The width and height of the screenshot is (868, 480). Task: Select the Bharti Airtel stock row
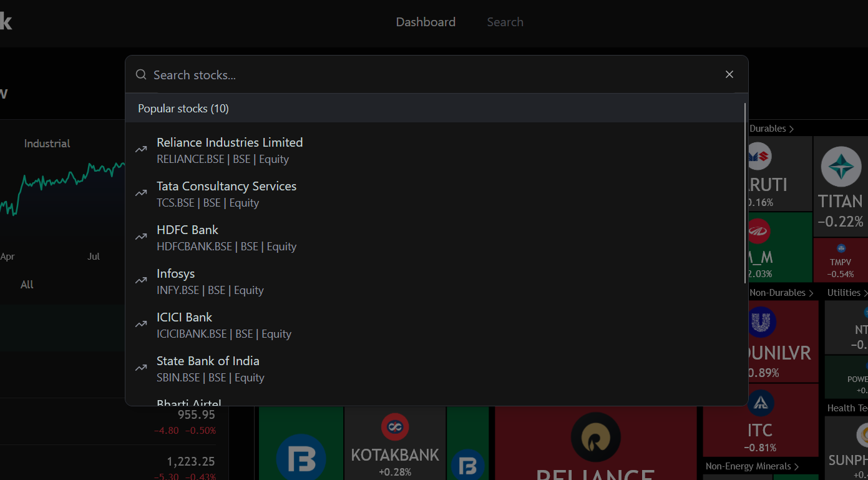point(434,401)
